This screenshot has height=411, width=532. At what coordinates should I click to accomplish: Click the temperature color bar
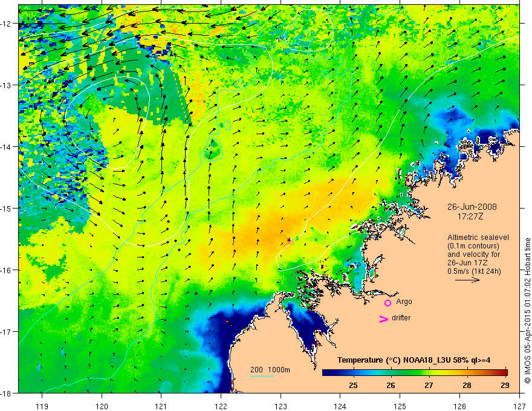415,372
